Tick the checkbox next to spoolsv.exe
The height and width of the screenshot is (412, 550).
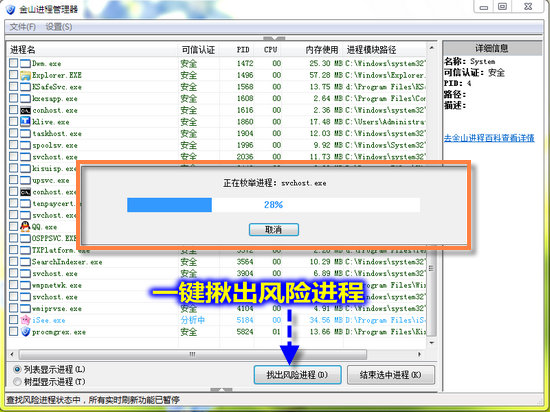[x=13, y=145]
